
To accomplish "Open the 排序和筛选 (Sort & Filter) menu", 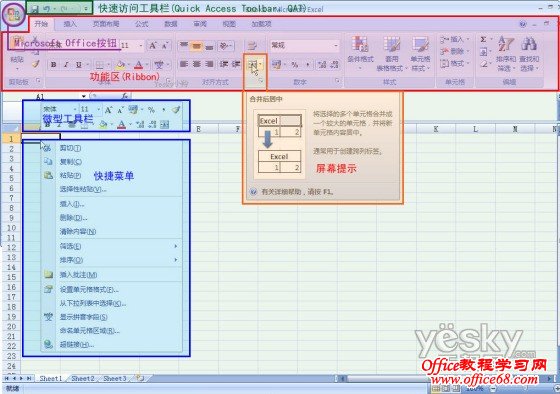I will click(x=506, y=54).
